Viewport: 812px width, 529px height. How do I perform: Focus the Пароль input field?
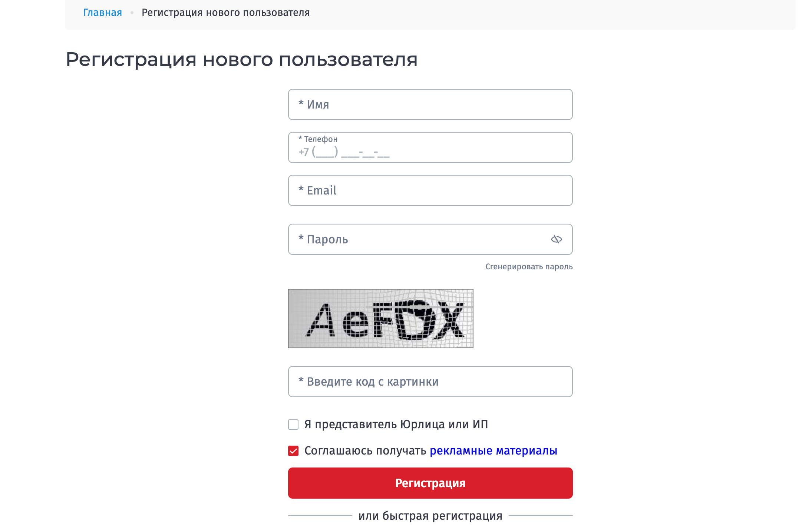419,239
